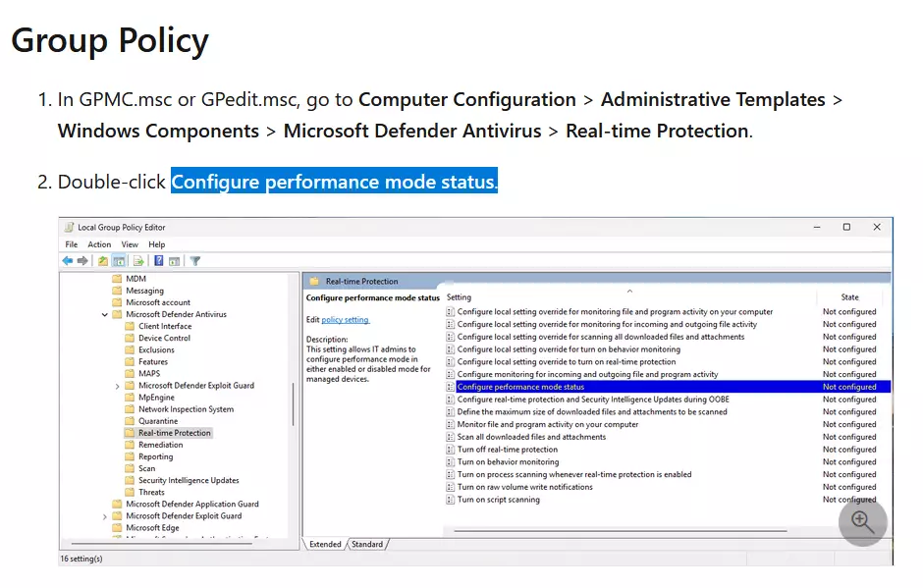Click the folder icon next to Threats
The height and width of the screenshot is (588, 923).
pyautogui.click(x=130, y=492)
